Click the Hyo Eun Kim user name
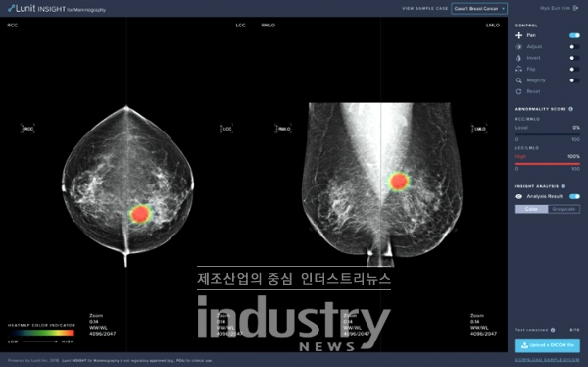Viewport: 588px width, 367px height. [555, 8]
